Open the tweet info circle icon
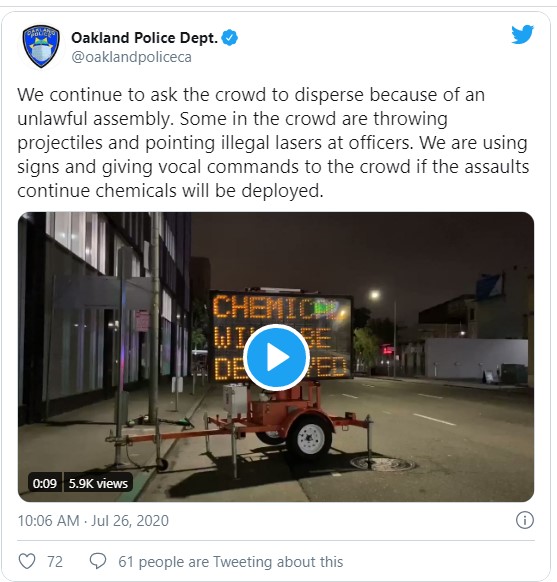The width and height of the screenshot is (557, 582). coord(525,520)
